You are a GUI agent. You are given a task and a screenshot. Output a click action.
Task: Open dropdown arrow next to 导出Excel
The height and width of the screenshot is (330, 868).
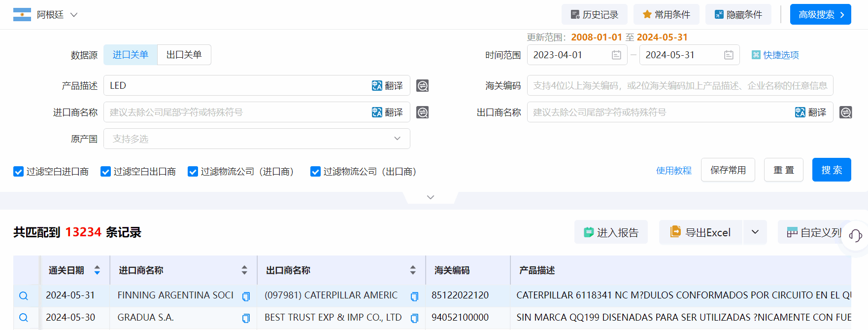[755, 232]
